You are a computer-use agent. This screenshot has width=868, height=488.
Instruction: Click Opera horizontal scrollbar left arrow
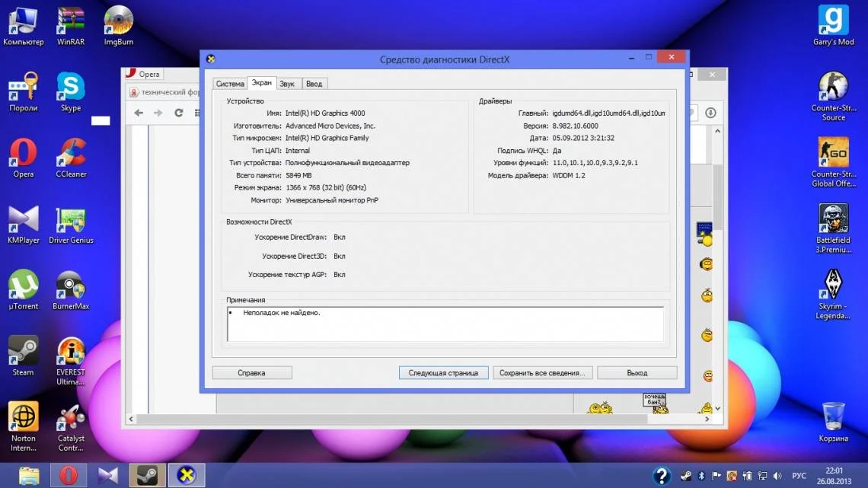pos(131,419)
